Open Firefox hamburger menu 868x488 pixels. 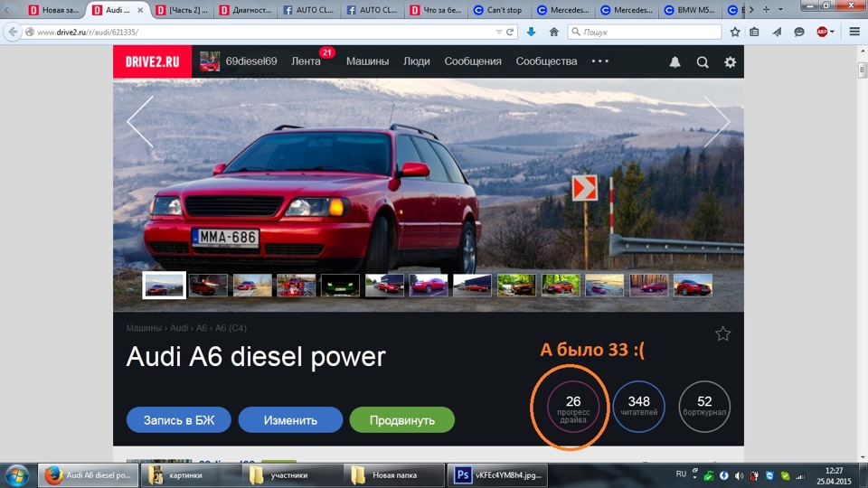(854, 33)
